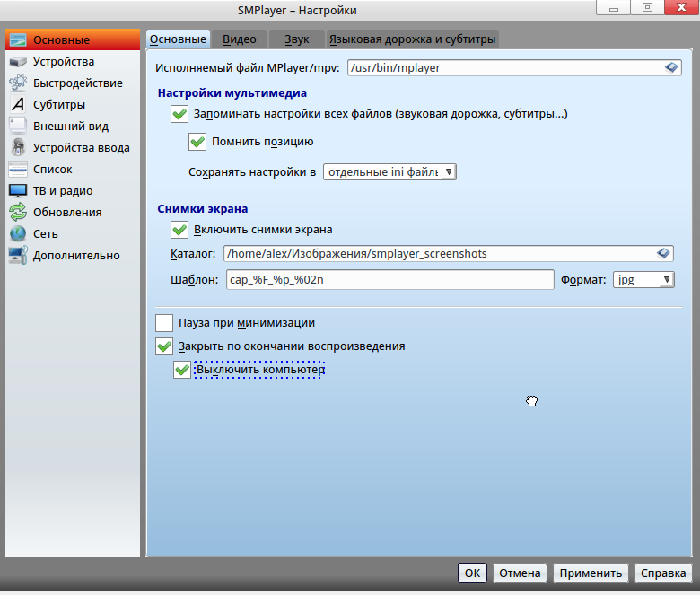Uncheck Закрыть по окончании воспроизведения

click(x=164, y=346)
